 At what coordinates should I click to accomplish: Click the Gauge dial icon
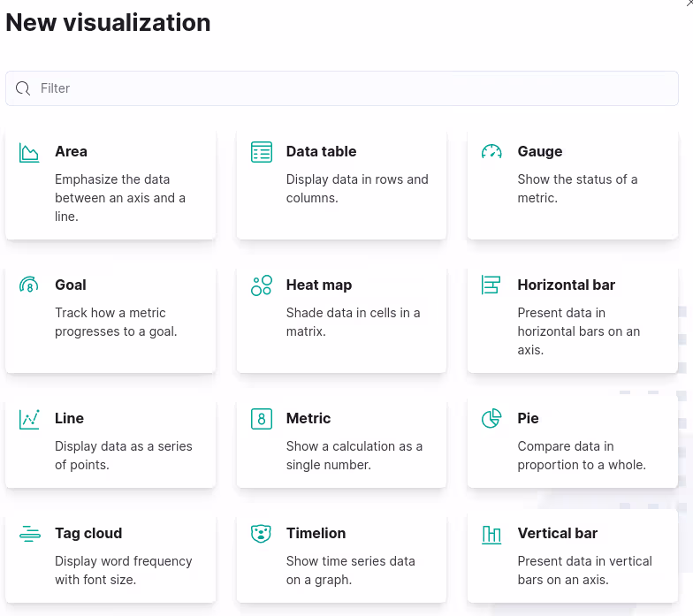[x=491, y=152]
